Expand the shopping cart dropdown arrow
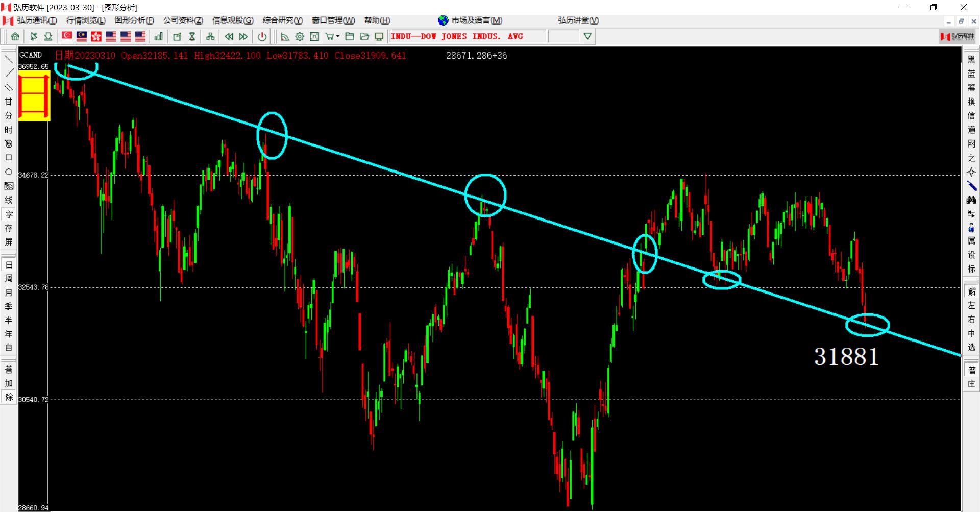The width and height of the screenshot is (980, 512). coord(338,36)
